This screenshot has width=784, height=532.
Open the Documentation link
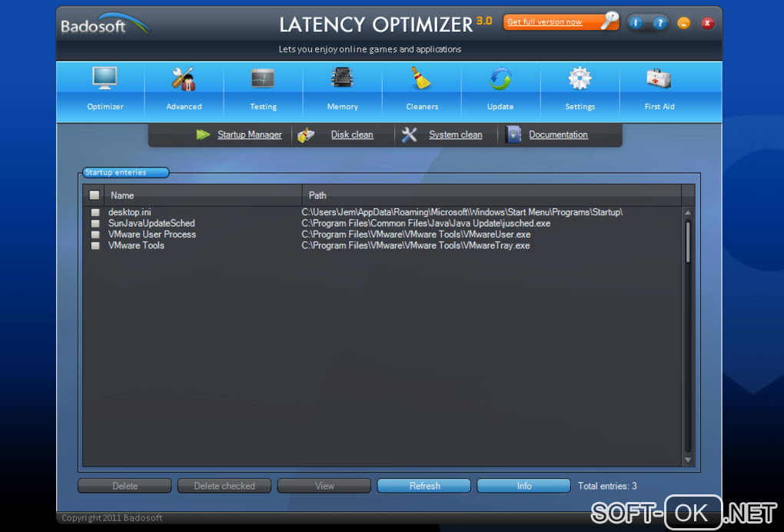point(559,135)
